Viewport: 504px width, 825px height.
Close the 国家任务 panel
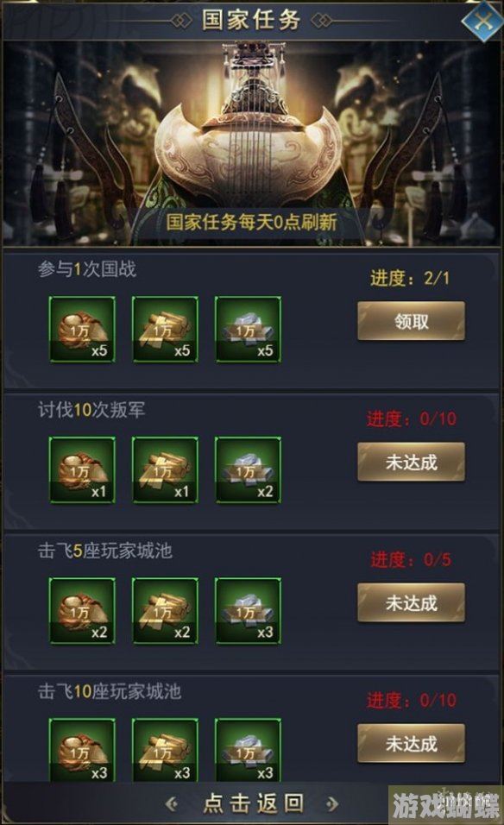[482, 21]
